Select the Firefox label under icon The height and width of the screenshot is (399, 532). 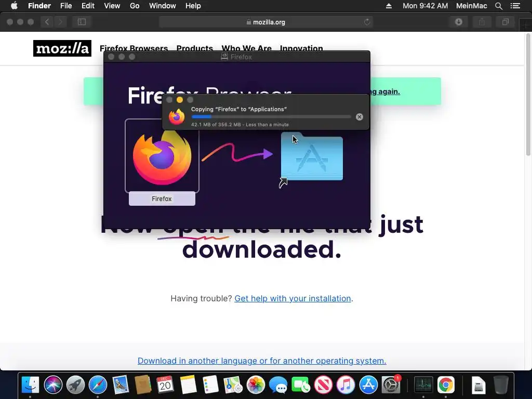pyautogui.click(x=162, y=199)
